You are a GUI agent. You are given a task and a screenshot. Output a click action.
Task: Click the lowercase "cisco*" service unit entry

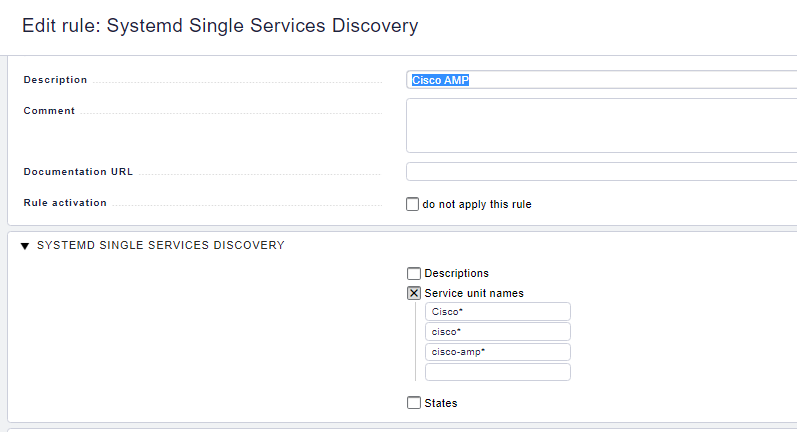click(x=497, y=332)
